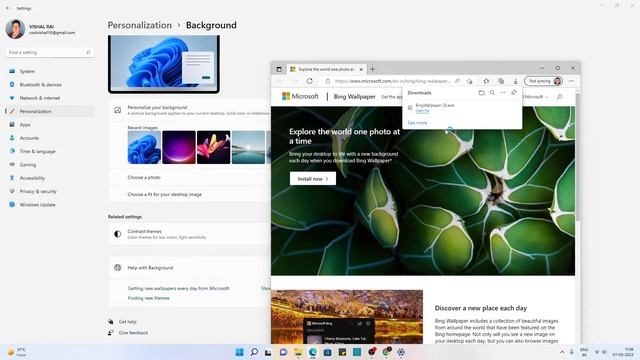Viewport: 640px width, 360px height.
Task: Open File Explorer from the taskbar
Action: tap(298, 352)
